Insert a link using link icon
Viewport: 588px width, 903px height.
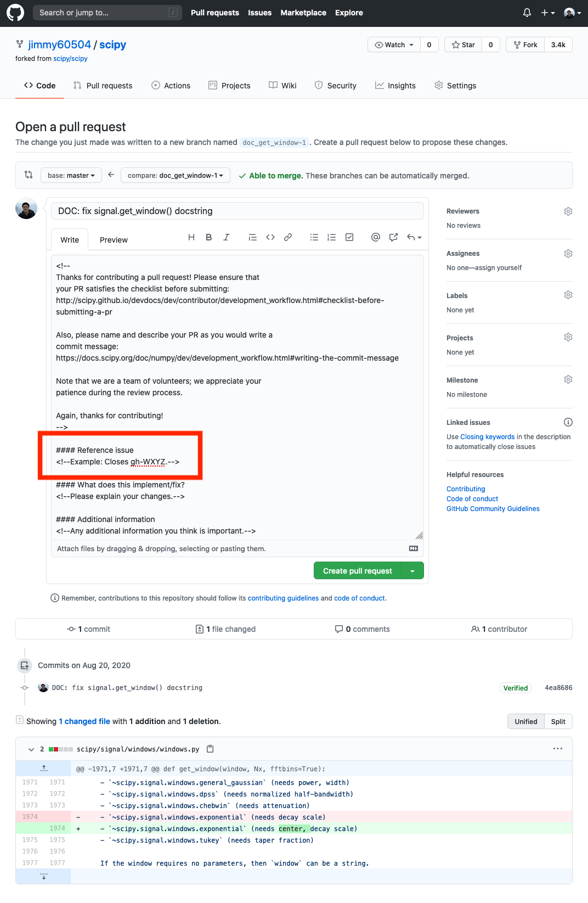click(x=288, y=237)
